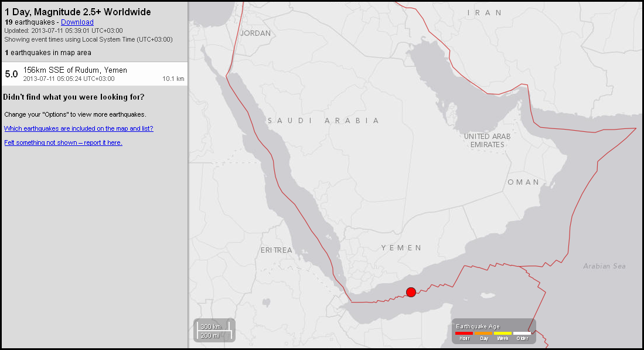Click 'Felt something not shown' report link
Screen dimensions: 644x350
(63, 142)
